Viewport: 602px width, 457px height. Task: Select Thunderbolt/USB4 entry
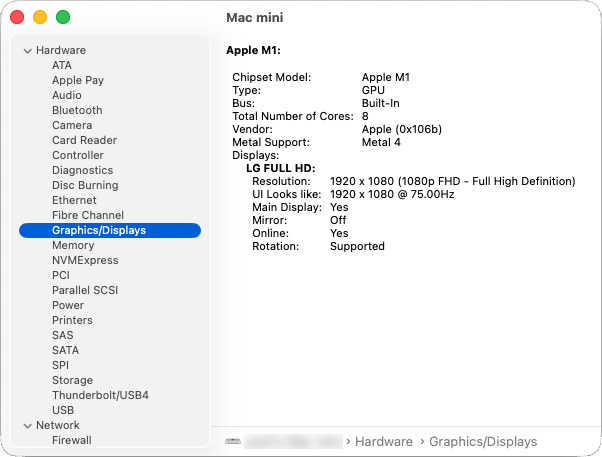(101, 395)
